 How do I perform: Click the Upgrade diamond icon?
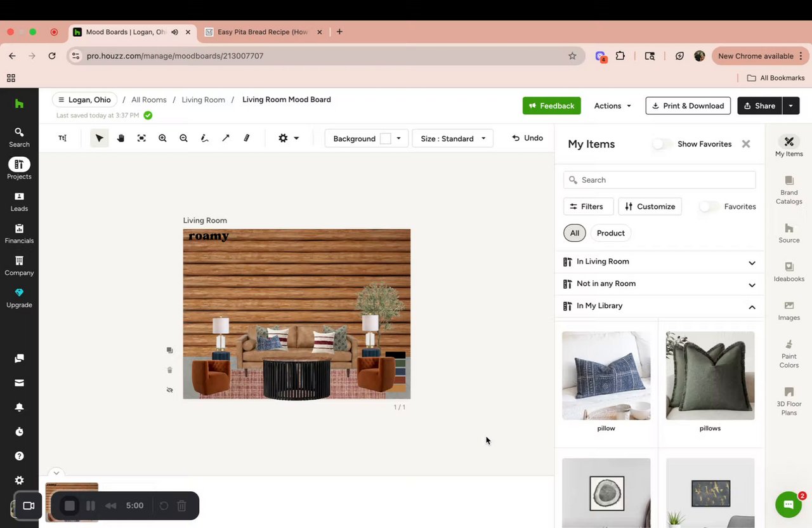[x=19, y=293]
